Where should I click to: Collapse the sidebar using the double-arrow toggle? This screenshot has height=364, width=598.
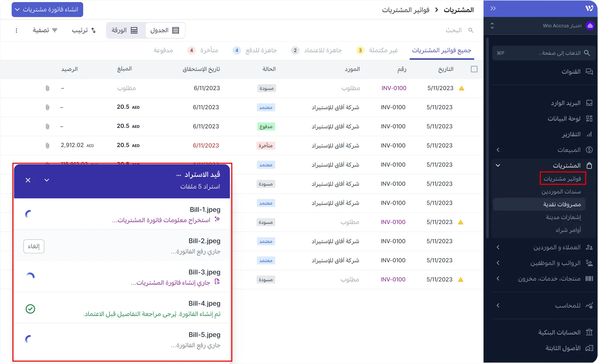pyautogui.click(x=493, y=8)
